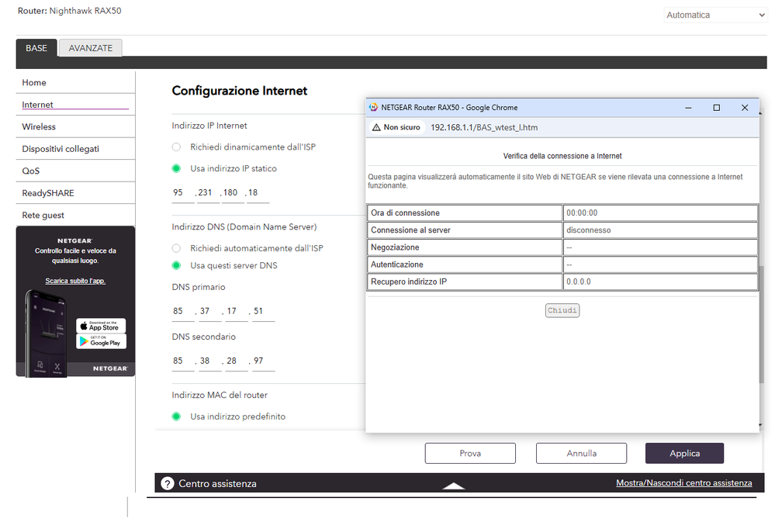The width and height of the screenshot is (775, 532).
Task: Click the Annulla button
Action: point(581,453)
